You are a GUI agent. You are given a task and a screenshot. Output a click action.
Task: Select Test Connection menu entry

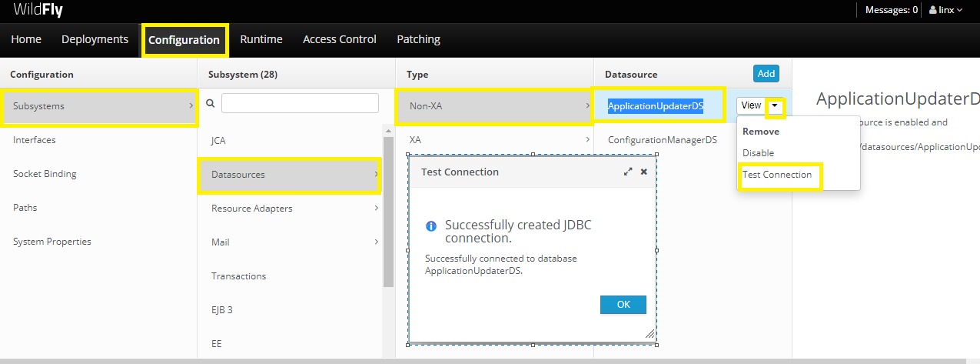coord(777,175)
